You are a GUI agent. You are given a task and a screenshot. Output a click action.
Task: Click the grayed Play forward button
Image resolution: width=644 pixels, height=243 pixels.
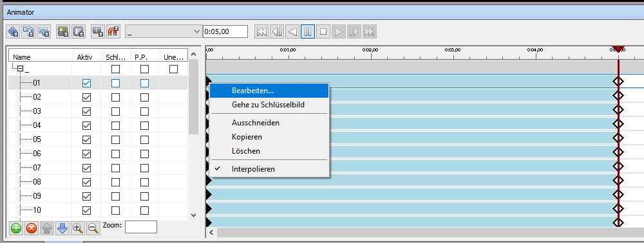[339, 32]
